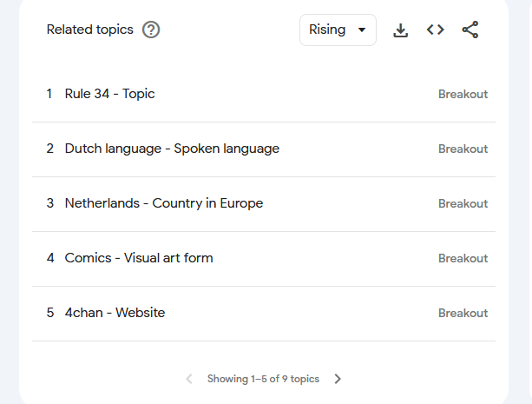Go to next page of topics
This screenshot has height=404, width=532.
tap(338, 379)
